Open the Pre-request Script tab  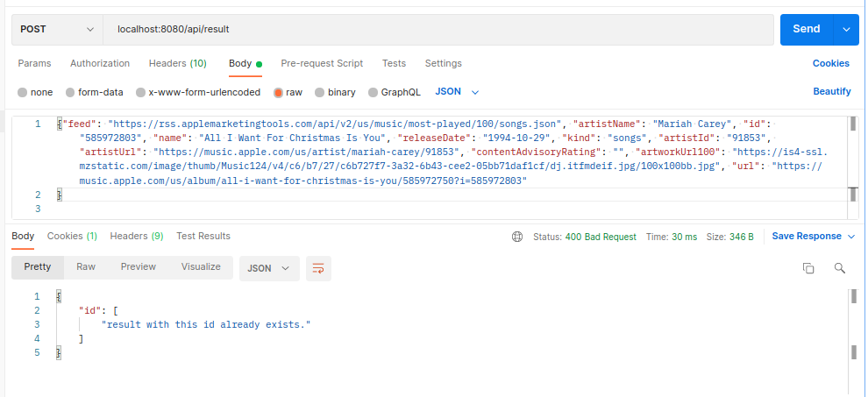322,63
